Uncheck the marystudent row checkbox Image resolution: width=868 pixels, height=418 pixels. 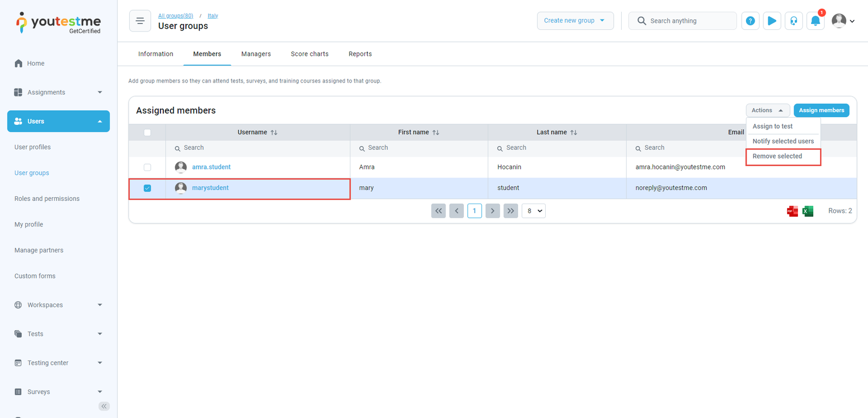(147, 188)
